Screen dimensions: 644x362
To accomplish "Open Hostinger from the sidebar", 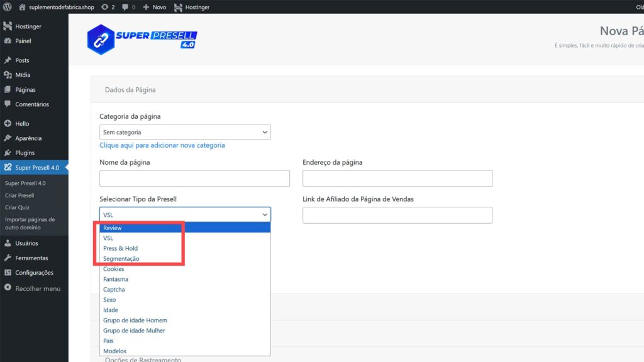I will click(28, 26).
